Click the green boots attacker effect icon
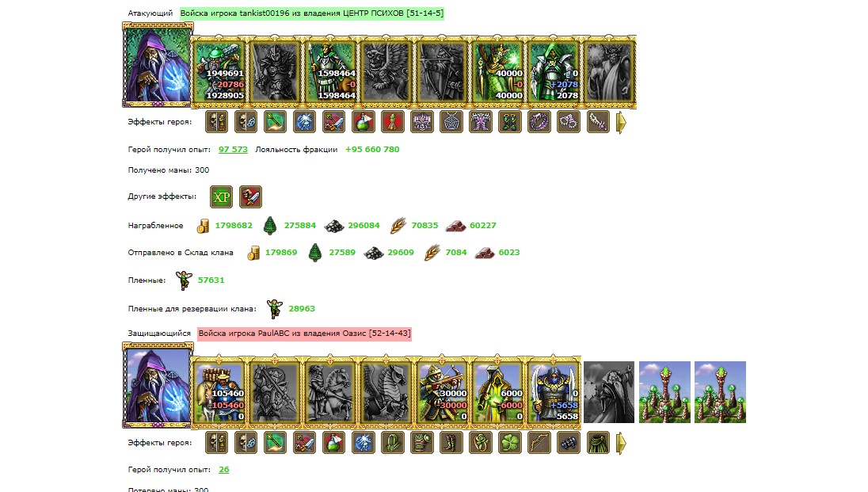 [510, 122]
